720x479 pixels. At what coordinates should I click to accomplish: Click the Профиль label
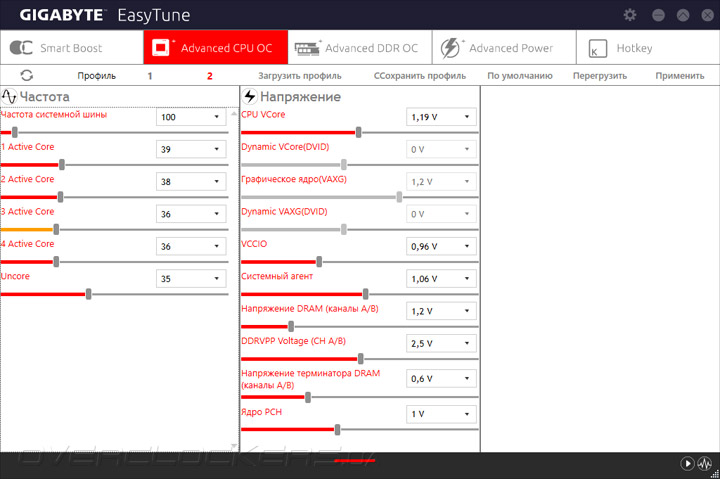click(96, 76)
